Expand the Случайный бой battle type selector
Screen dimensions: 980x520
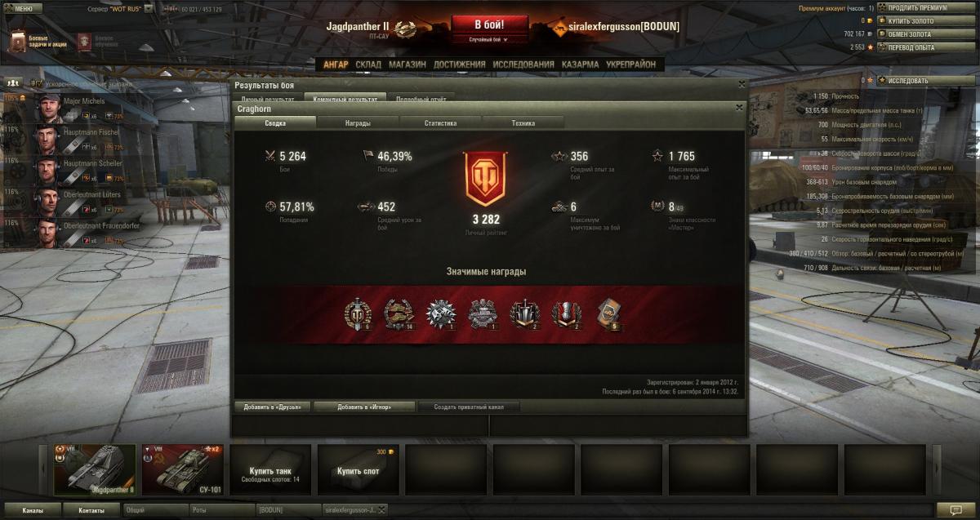[x=489, y=39]
